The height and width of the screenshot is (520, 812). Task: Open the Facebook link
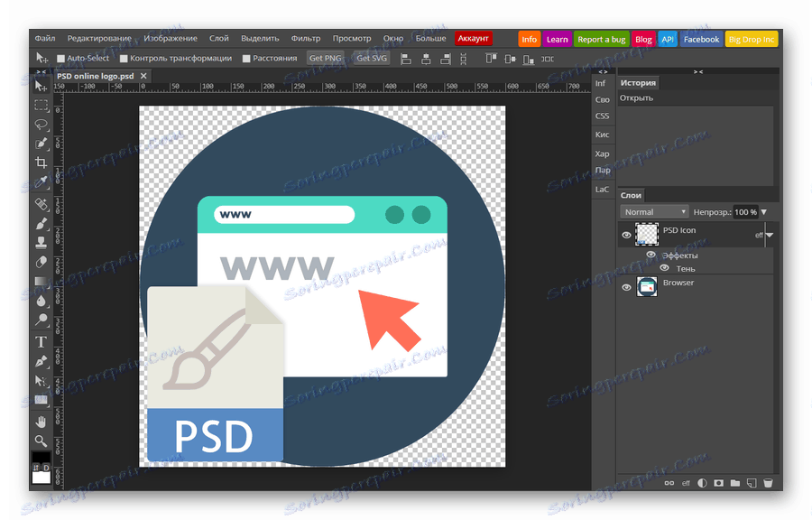pos(701,40)
